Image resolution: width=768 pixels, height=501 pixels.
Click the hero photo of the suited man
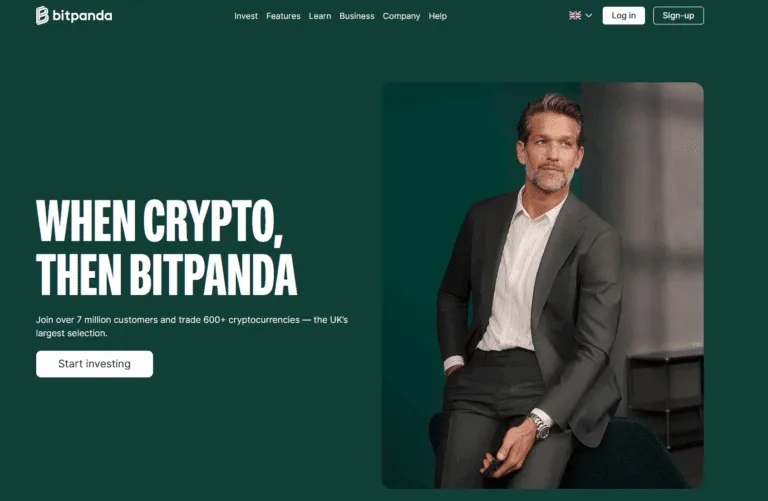tap(543, 286)
